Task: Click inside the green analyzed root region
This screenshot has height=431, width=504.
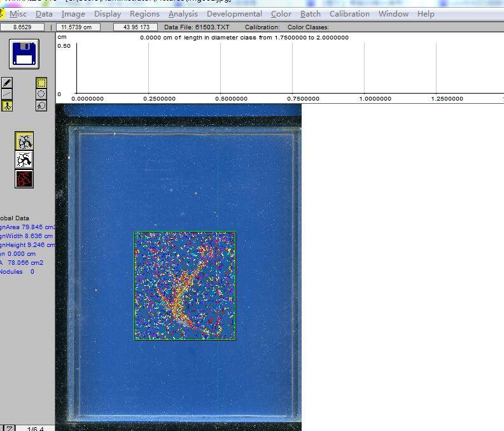Action: 185,286
